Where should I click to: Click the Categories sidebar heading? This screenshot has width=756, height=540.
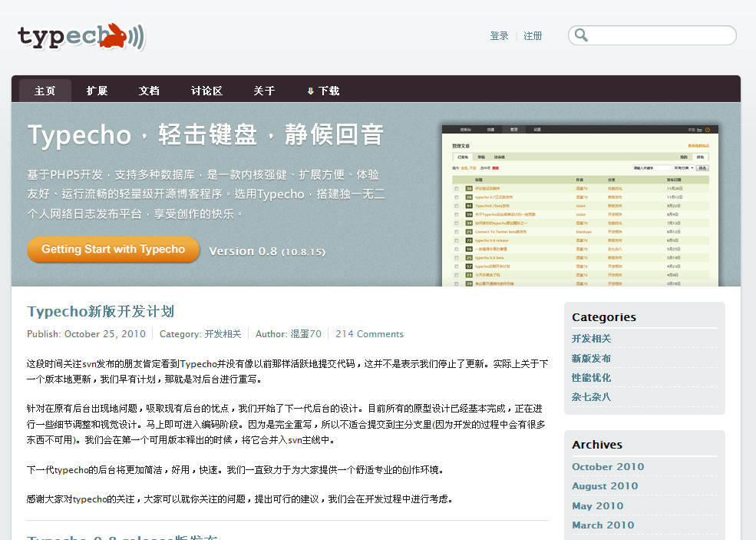[x=603, y=317]
